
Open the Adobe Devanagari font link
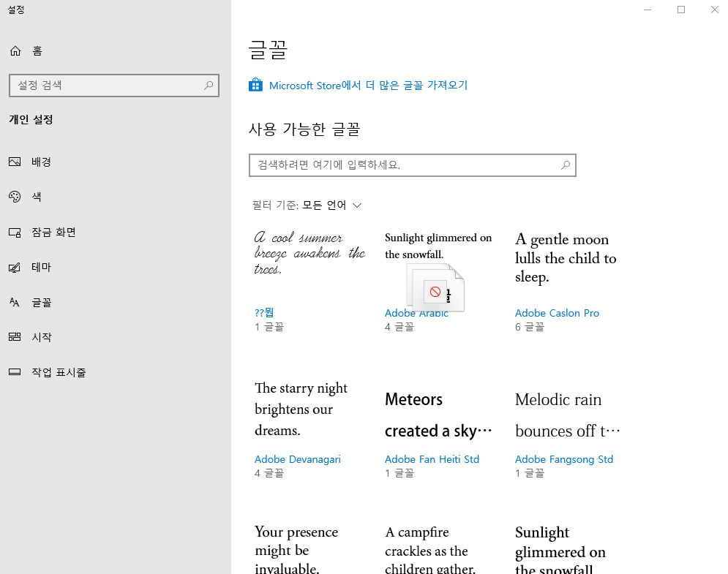298,459
